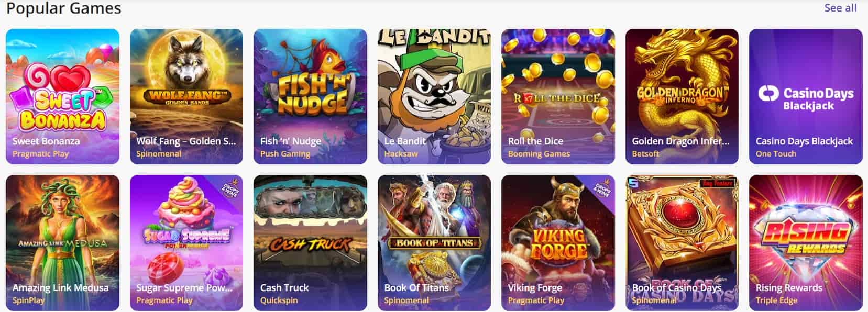Open Le Bandit by Hacksaw
868x312 pixels.
click(x=434, y=96)
